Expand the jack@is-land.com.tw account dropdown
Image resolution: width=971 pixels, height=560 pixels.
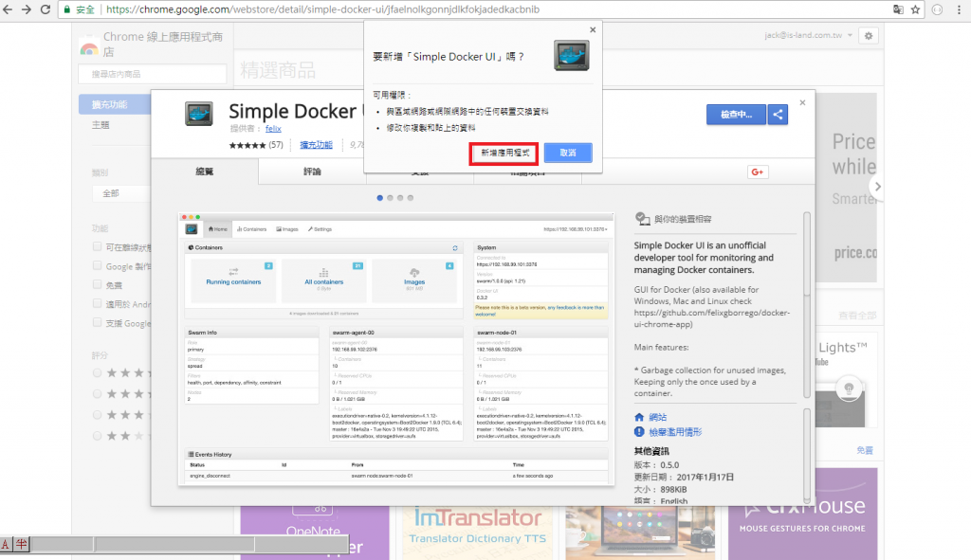coord(808,35)
